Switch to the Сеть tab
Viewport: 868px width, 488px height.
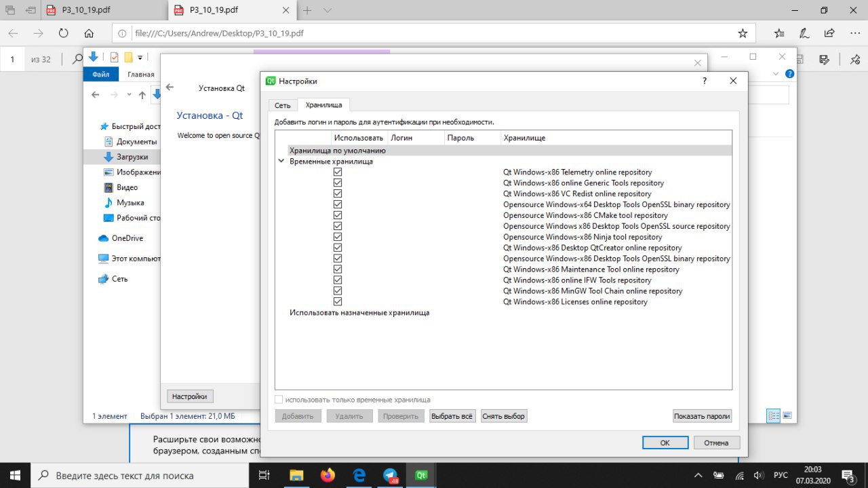tap(283, 105)
